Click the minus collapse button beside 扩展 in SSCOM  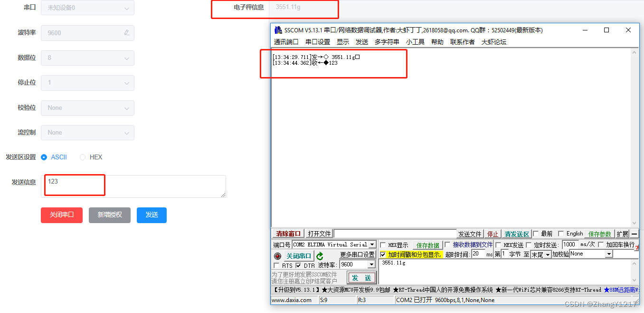(635, 234)
